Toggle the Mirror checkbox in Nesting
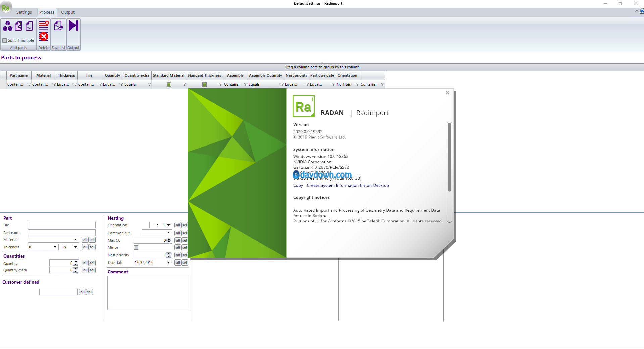 pos(136,247)
